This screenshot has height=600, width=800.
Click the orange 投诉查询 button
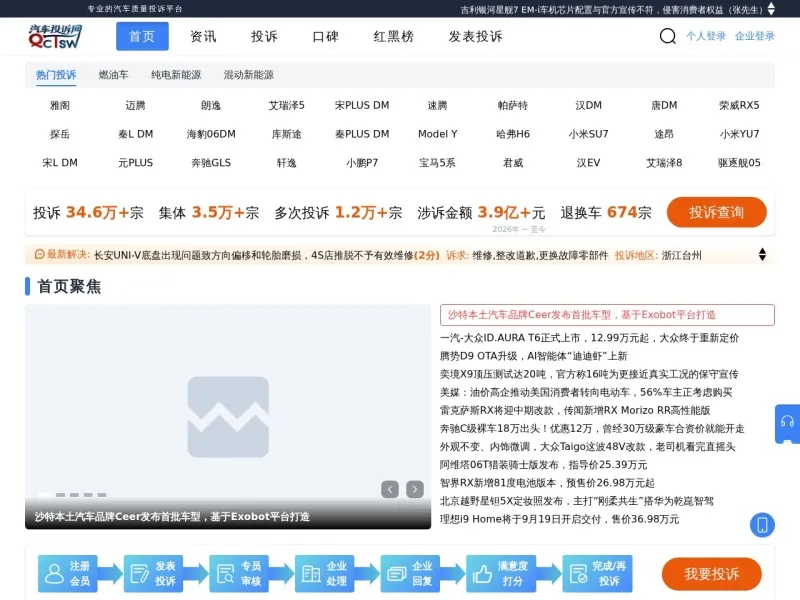pyautogui.click(x=716, y=212)
